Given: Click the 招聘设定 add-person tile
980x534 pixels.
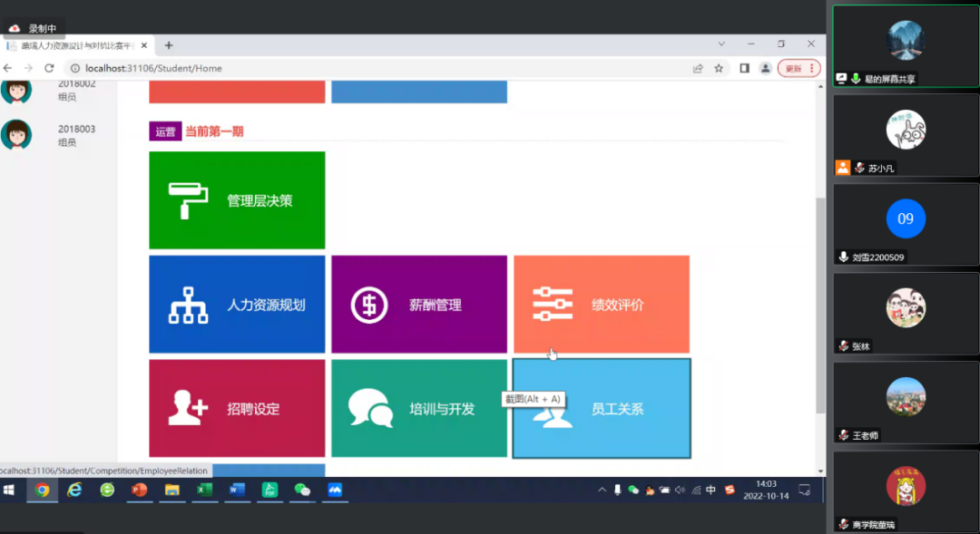Looking at the screenshot, I should click(x=237, y=409).
